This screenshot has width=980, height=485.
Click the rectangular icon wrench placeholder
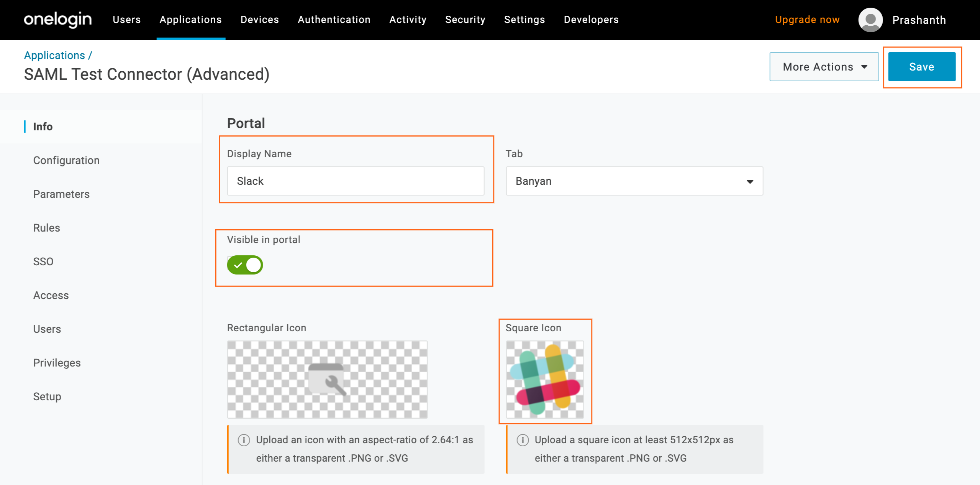tap(327, 379)
